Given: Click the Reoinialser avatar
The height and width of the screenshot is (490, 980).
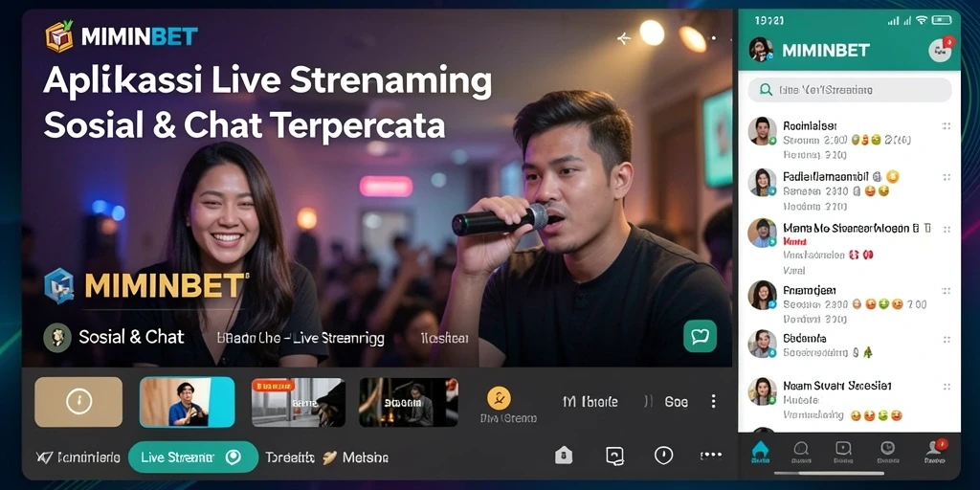Looking at the screenshot, I should click(x=763, y=130).
